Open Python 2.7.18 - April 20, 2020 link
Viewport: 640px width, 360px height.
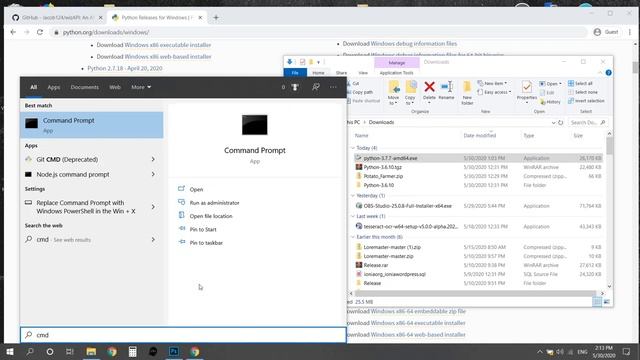125,68
